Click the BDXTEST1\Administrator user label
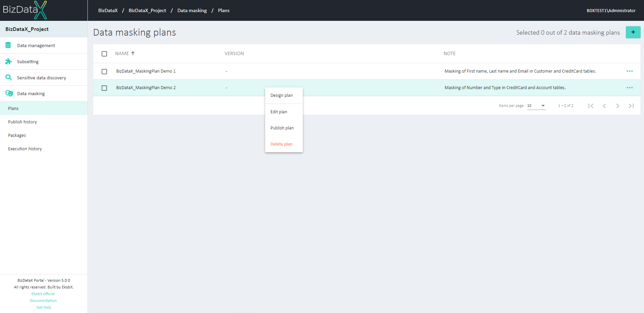The width and height of the screenshot is (644, 313). point(611,10)
